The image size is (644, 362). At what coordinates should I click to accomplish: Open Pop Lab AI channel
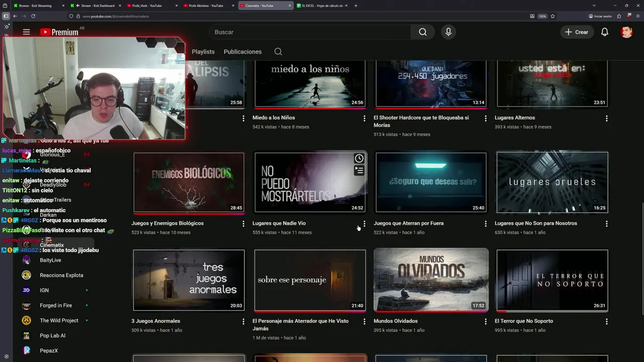pyautogui.click(x=52, y=336)
